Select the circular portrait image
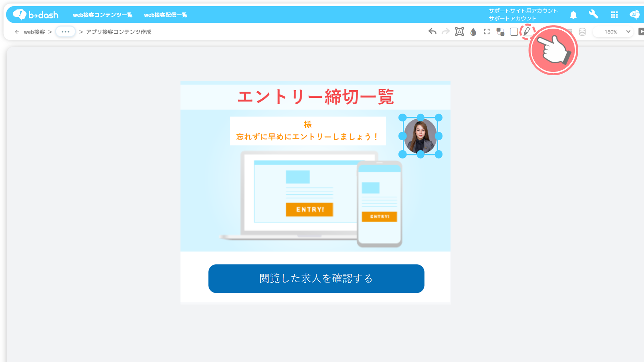 point(420,136)
